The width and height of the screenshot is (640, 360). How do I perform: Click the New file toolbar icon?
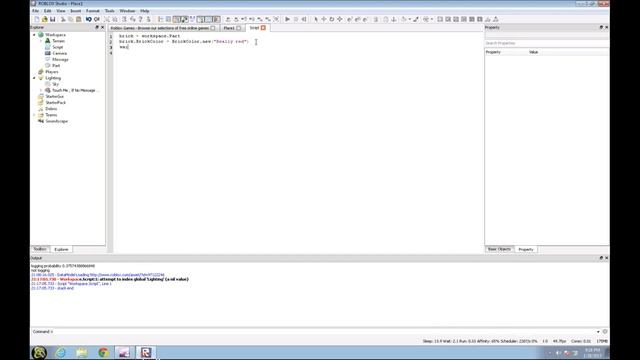click(x=37, y=19)
